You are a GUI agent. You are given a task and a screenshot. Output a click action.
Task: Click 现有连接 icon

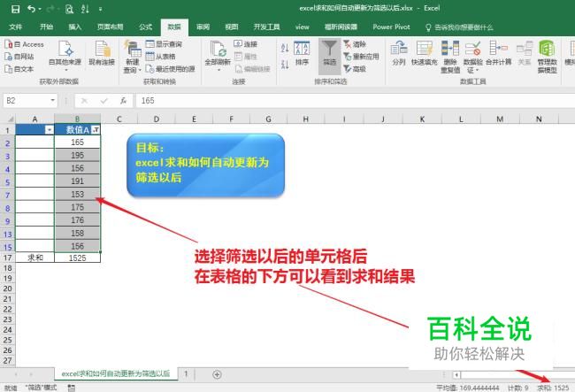coord(102,54)
